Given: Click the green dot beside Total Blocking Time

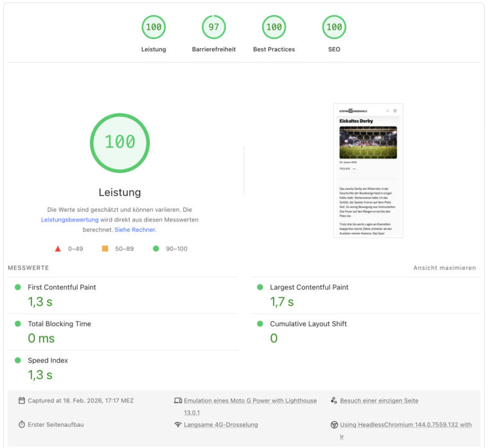Looking at the screenshot, I should [x=18, y=323].
